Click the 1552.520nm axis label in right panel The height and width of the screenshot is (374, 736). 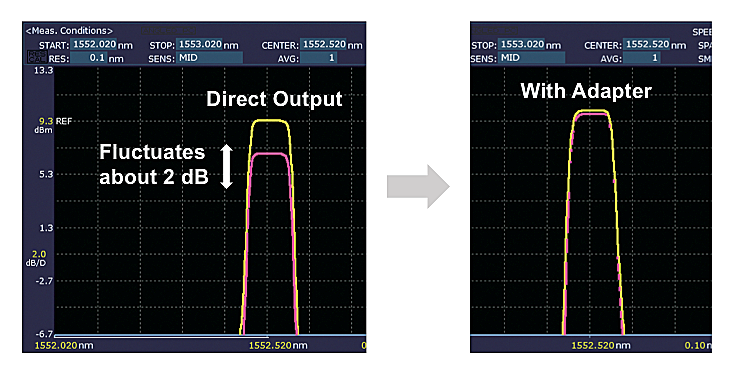[601, 346]
